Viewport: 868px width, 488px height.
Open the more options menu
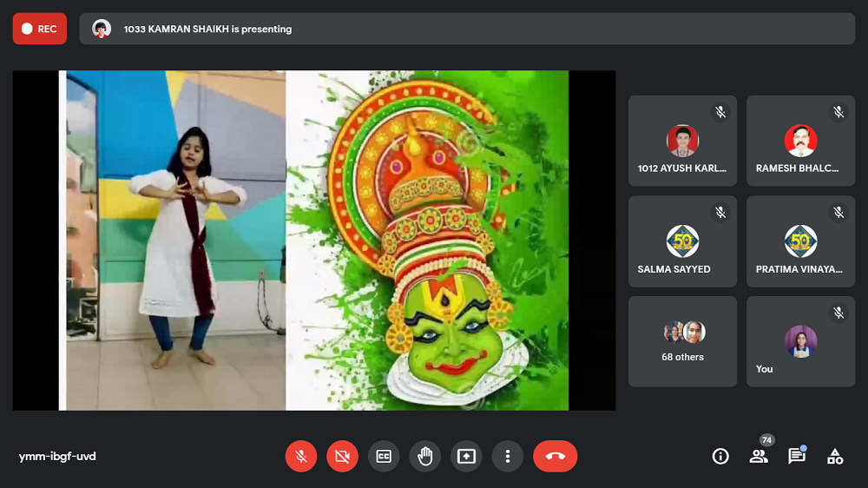coord(508,456)
